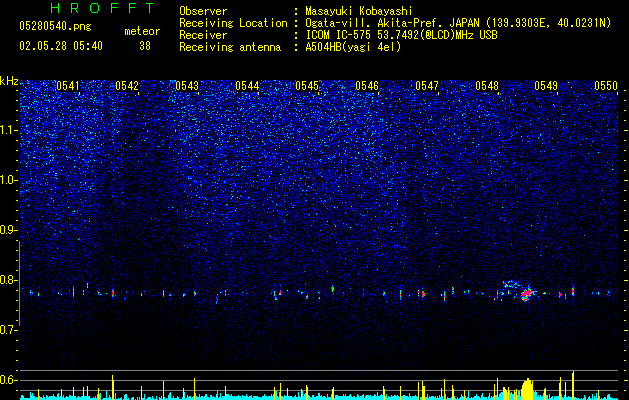Click the Receiving antenna label
Viewport: 629px width, 400px height.
[x=230, y=47]
